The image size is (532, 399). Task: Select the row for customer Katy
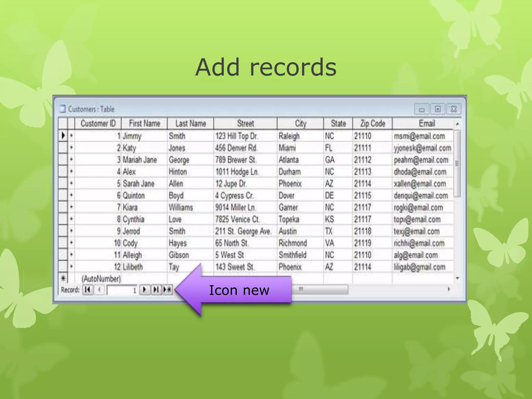(63, 148)
